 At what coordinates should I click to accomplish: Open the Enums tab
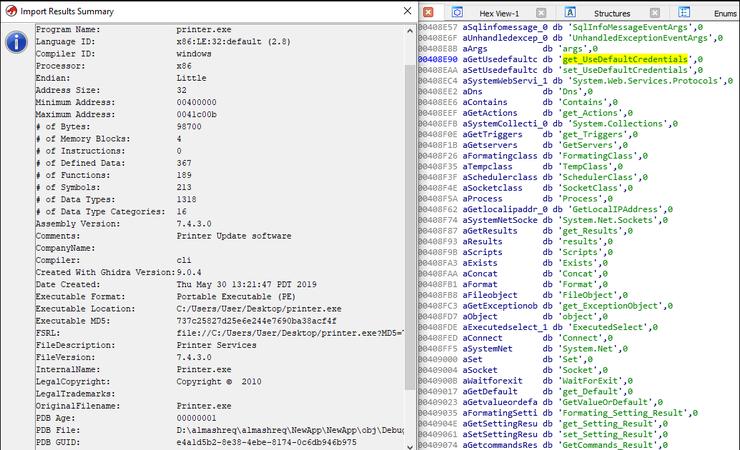coord(725,14)
